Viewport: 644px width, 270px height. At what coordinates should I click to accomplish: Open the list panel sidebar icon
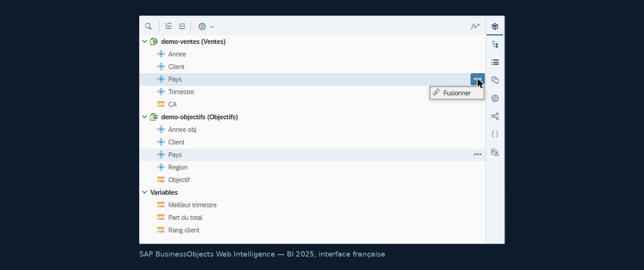[x=495, y=62]
